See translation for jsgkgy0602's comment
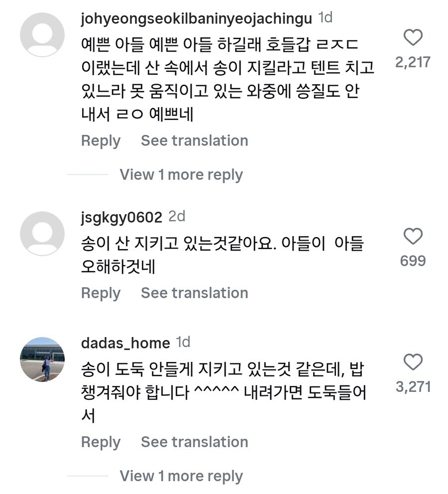This screenshot has width=448, height=494. [194, 293]
